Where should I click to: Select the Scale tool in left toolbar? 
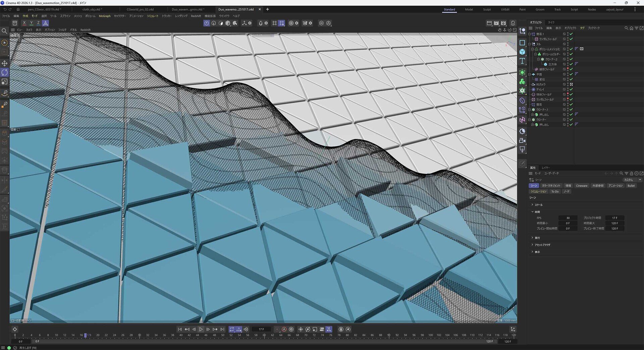coord(4,82)
